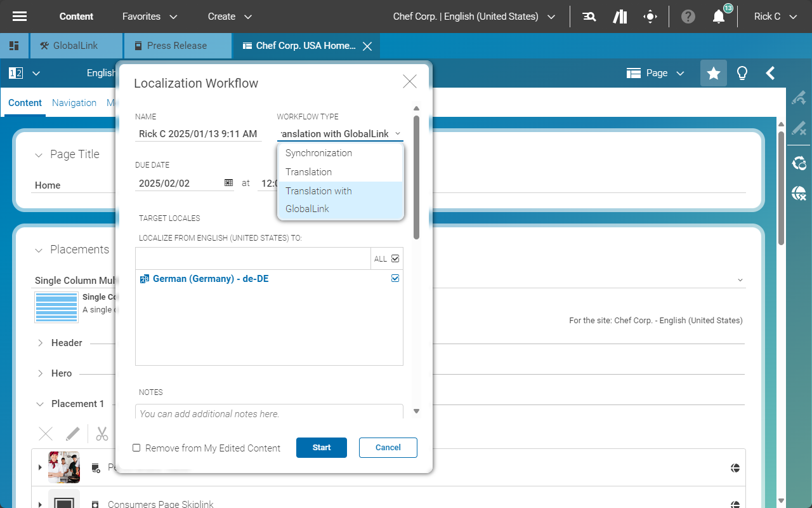812x508 pixels.
Task: Expand the Header section
Action: [x=40, y=343]
